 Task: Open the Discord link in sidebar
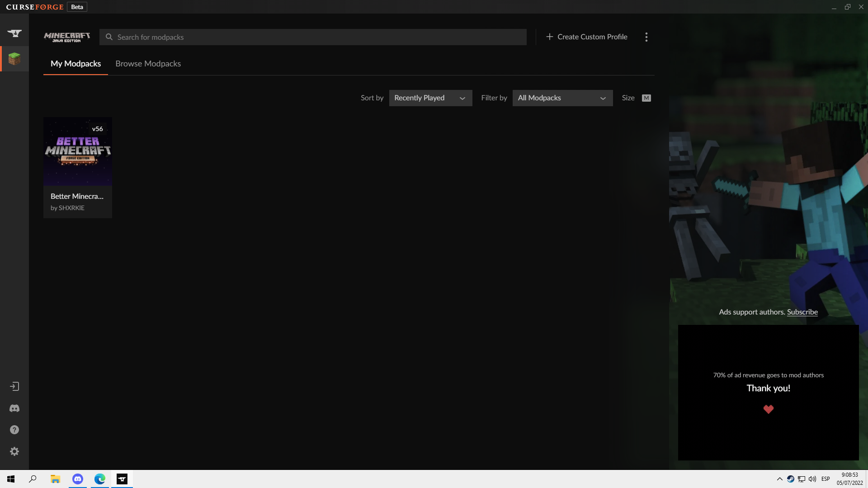click(14, 408)
